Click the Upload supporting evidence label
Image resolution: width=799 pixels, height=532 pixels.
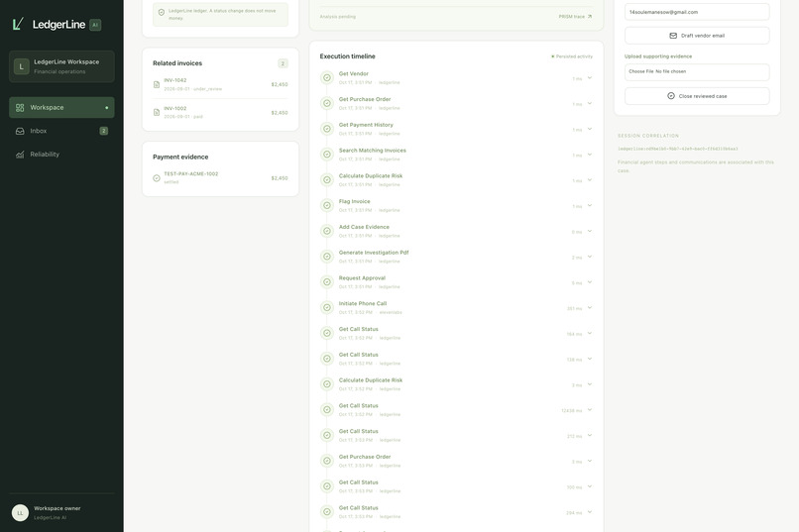[x=658, y=56]
